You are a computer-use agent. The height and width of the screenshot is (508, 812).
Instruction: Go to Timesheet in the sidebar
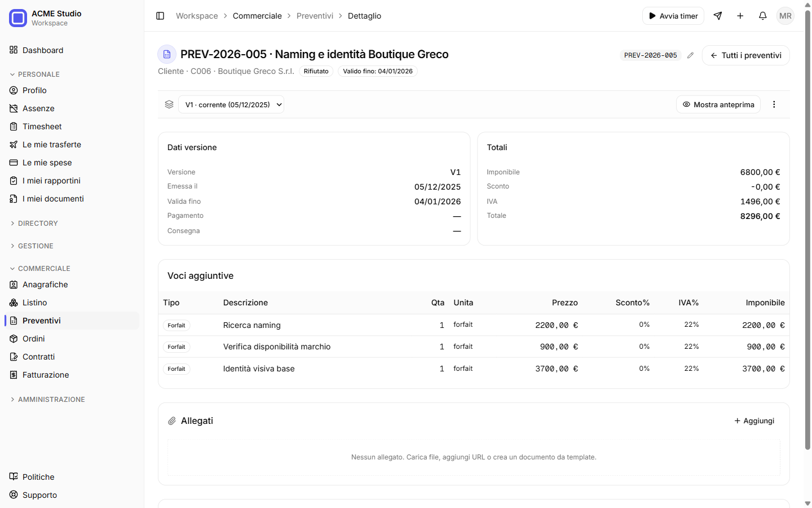pyautogui.click(x=42, y=126)
